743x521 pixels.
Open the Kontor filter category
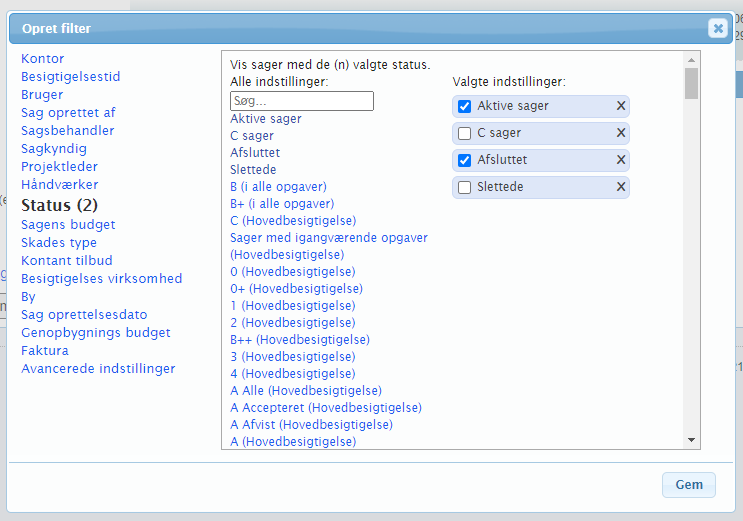click(x=42, y=59)
